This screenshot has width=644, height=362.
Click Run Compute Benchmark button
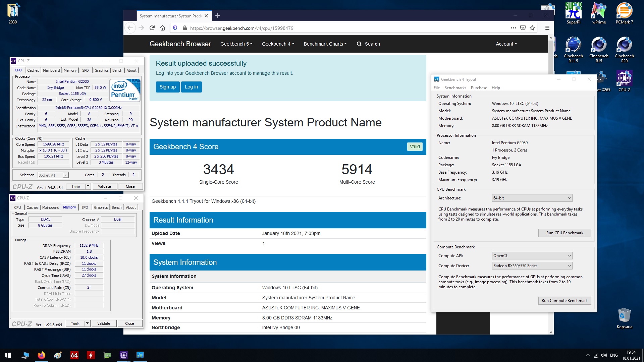click(565, 301)
